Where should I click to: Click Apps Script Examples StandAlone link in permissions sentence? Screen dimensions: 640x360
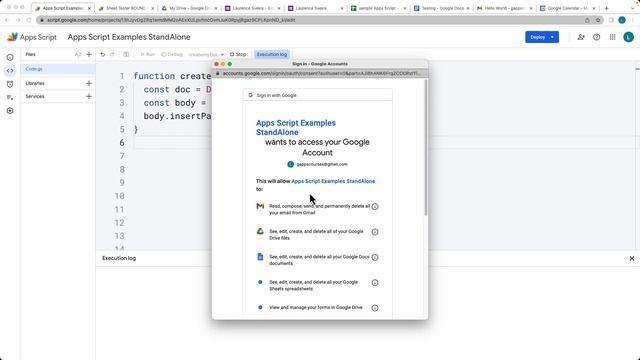[x=333, y=181]
